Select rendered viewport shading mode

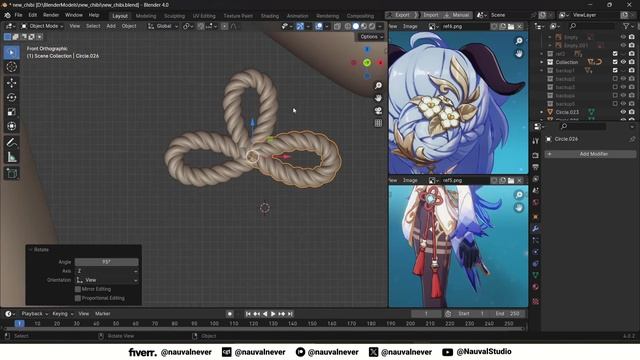(x=372, y=26)
